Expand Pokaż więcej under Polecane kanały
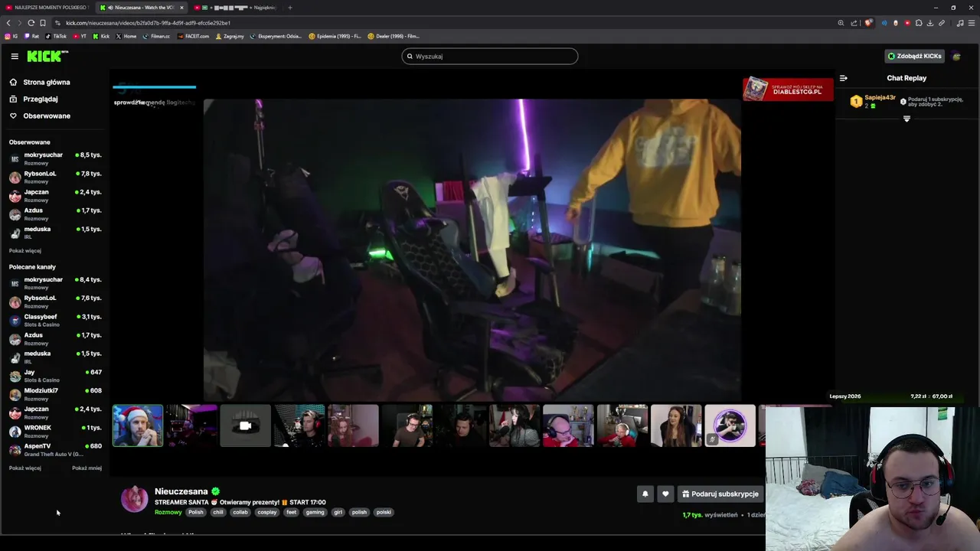The width and height of the screenshot is (980, 551). pyautogui.click(x=25, y=468)
